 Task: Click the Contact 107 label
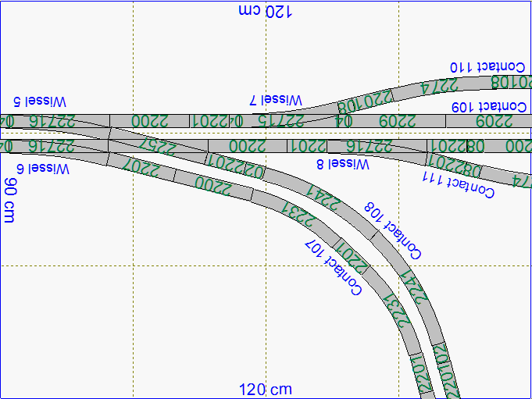[x=334, y=267]
